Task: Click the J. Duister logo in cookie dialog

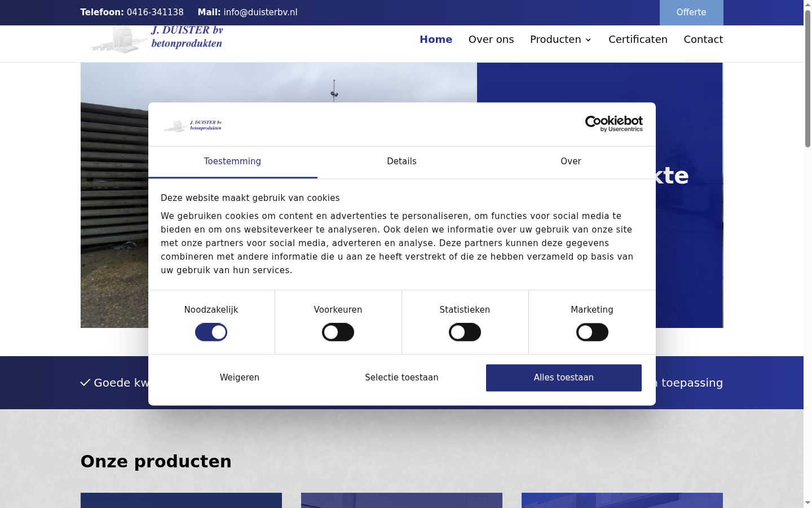Action: [x=193, y=125]
